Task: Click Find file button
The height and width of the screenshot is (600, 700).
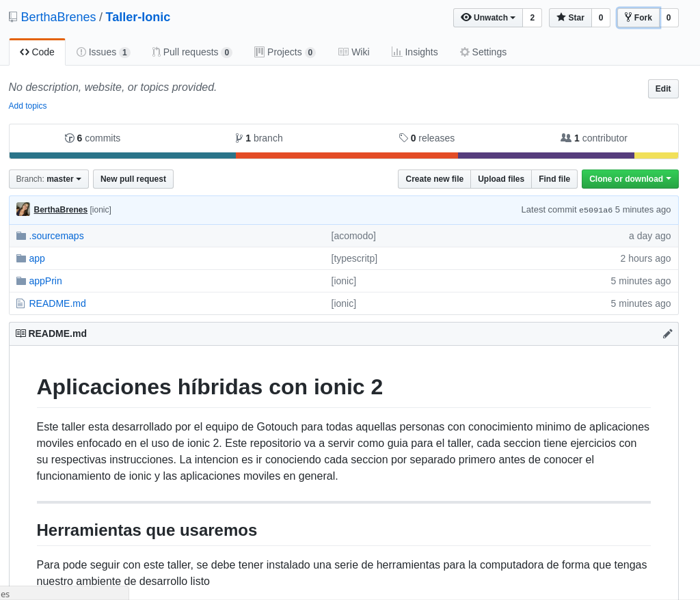Action: tap(554, 179)
